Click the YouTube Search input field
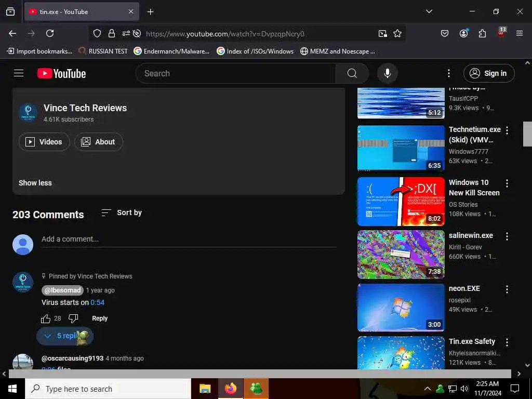Screen dimensions: 532x399 236,73
